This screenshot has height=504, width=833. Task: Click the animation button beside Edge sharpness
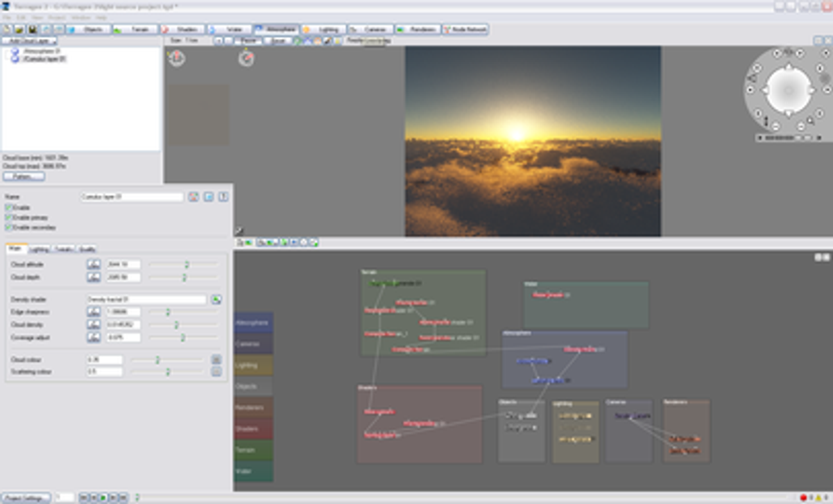(94, 312)
